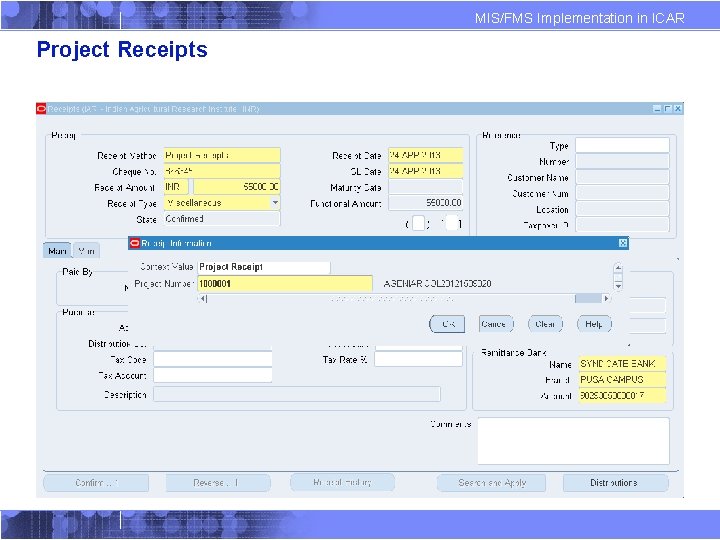
Task: Click the INR currency field
Action: 176,187
